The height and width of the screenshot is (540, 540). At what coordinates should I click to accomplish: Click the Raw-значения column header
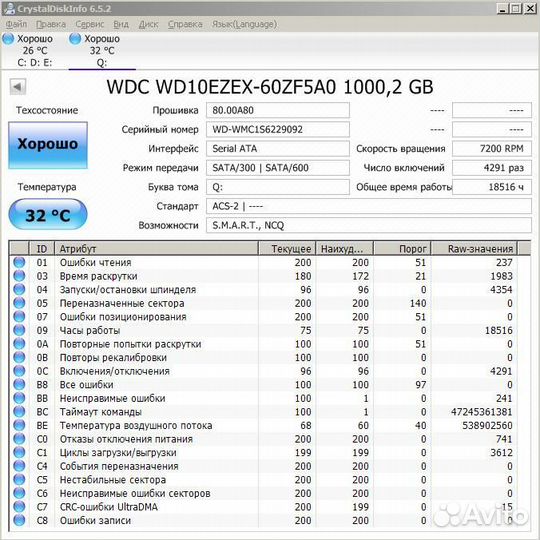pyautogui.click(x=474, y=248)
